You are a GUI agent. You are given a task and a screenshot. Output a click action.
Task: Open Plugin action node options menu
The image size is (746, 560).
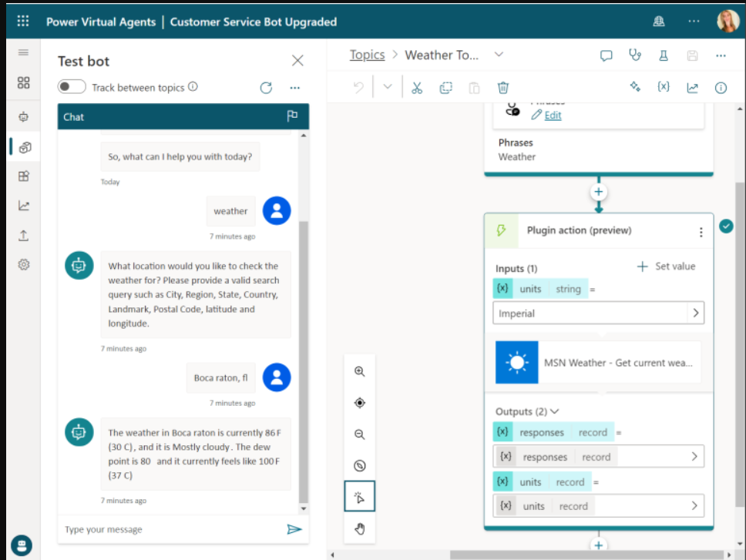click(x=701, y=232)
